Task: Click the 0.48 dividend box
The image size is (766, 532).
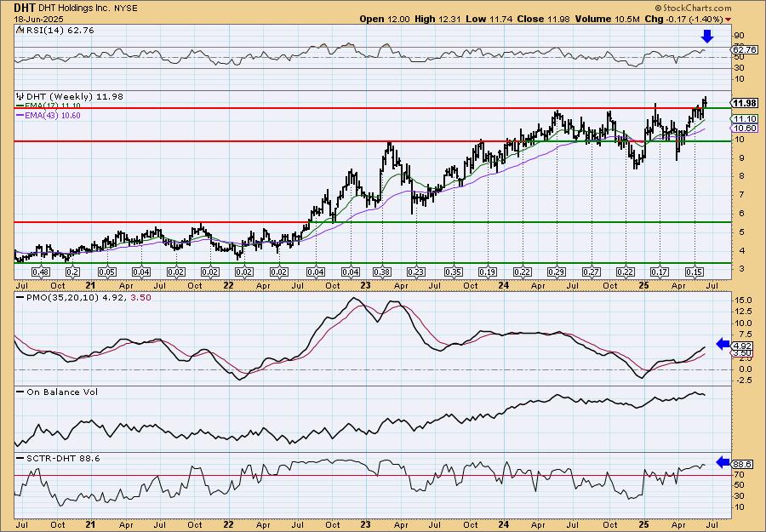Action: (41, 272)
